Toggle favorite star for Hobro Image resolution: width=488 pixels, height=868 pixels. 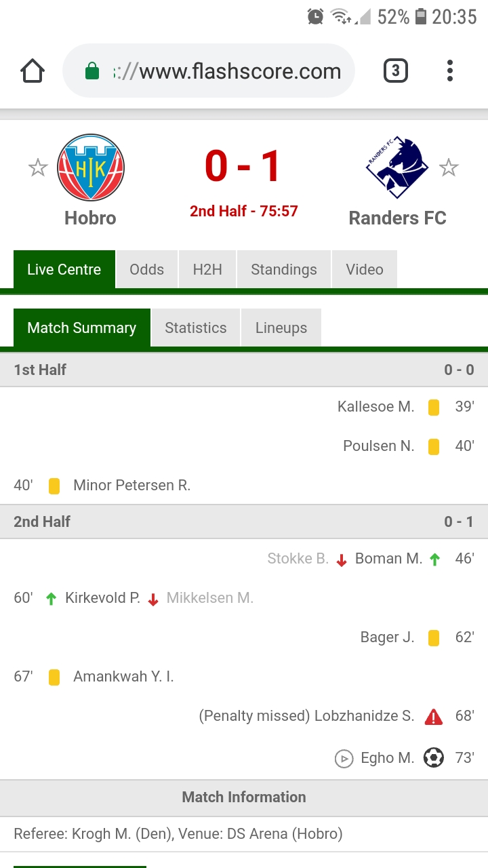38,167
